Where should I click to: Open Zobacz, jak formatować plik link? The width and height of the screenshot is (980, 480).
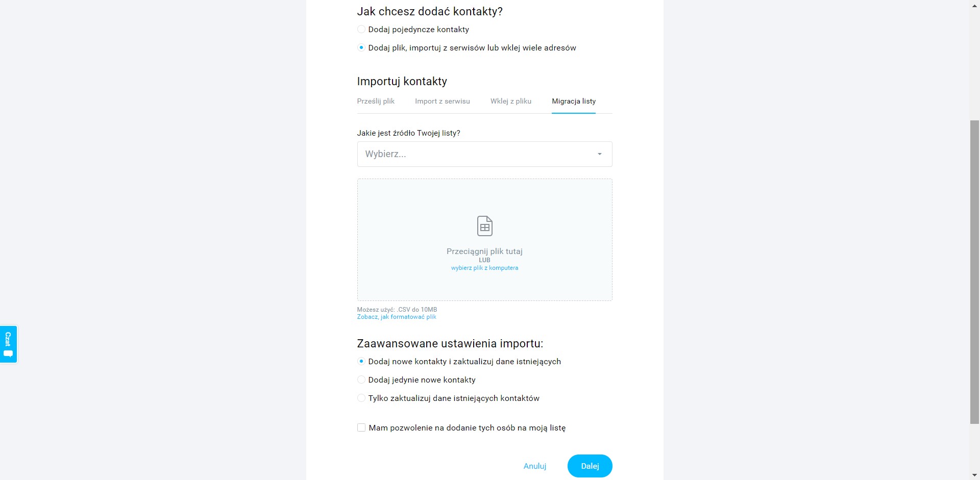pos(397,317)
